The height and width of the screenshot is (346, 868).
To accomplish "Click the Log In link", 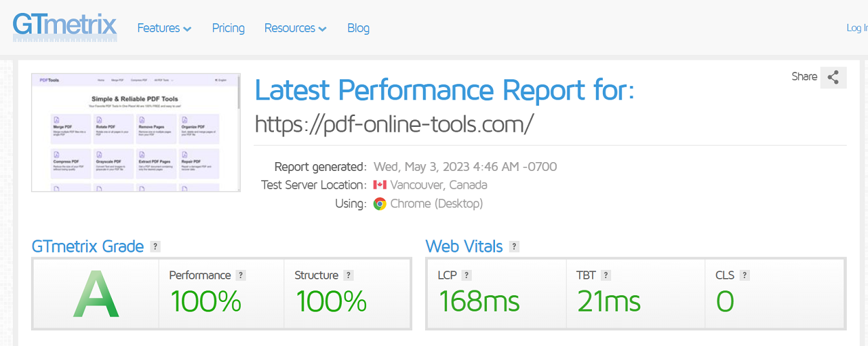I will 857,28.
